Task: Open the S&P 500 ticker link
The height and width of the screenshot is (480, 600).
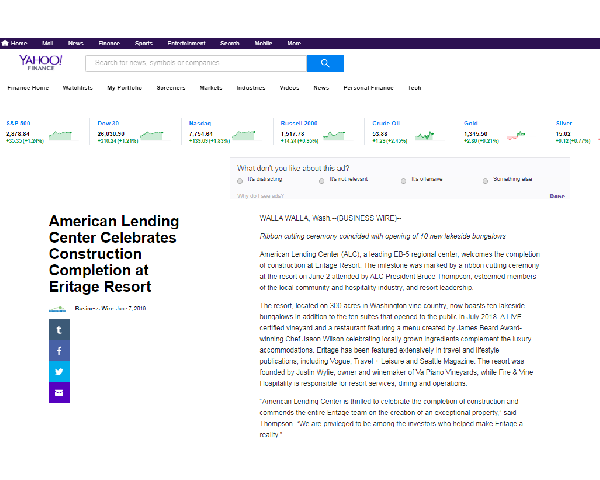Action: pos(18,123)
